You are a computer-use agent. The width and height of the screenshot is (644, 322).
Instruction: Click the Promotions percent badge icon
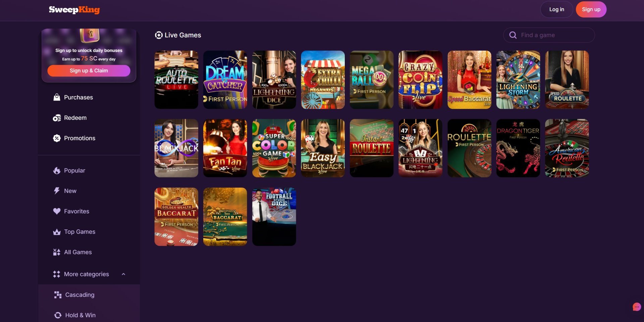coord(57,138)
